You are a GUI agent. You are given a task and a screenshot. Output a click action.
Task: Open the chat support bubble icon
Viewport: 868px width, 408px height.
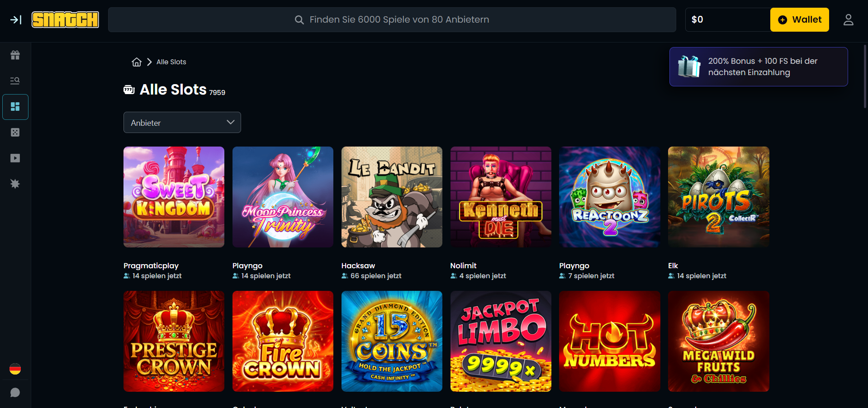15,393
